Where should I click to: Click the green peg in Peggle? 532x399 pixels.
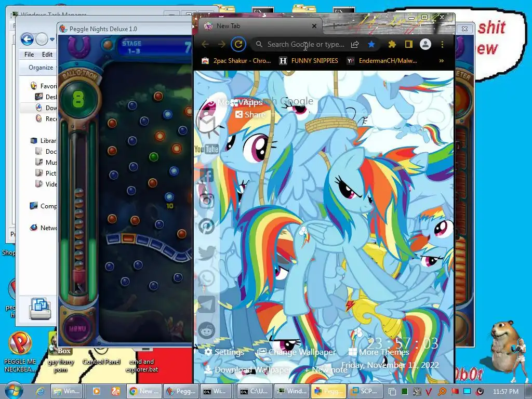[x=154, y=157]
